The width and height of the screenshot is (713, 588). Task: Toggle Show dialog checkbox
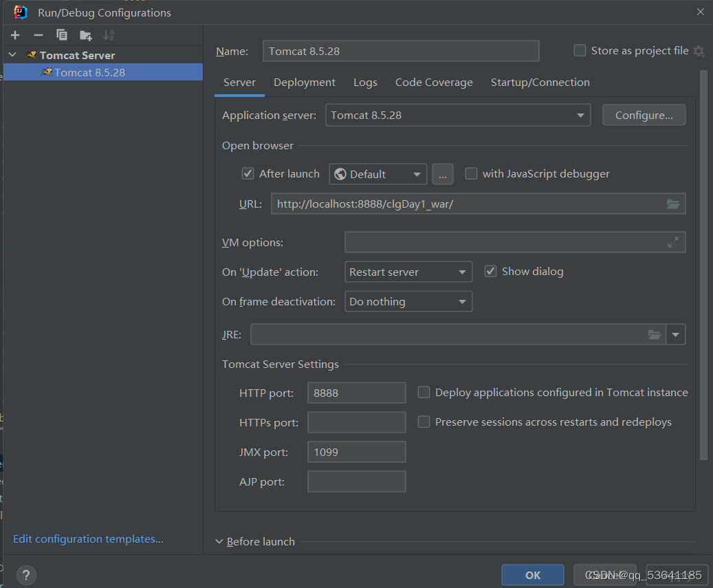(x=490, y=272)
